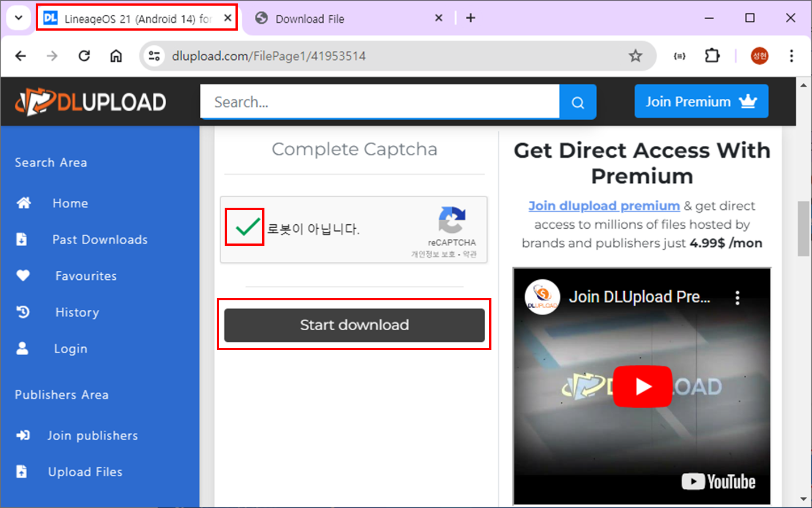Image resolution: width=812 pixels, height=508 pixels.
Task: Open the reCAPTCHA privacy link
Action: [x=433, y=254]
